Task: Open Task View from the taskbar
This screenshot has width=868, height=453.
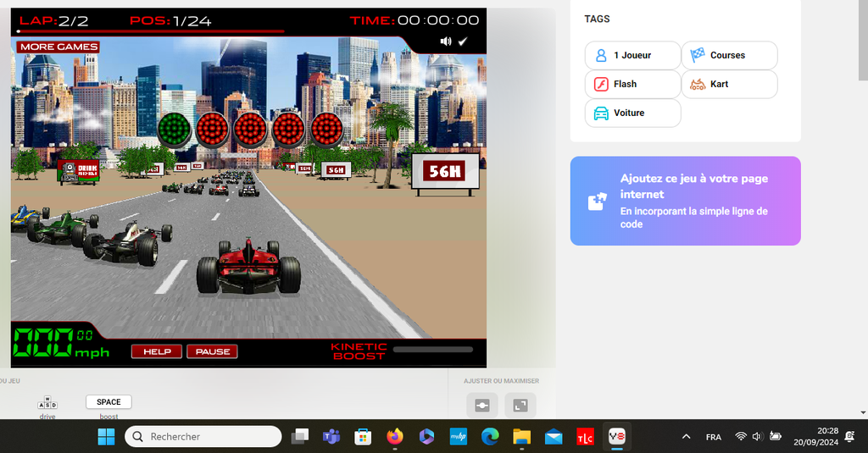Action: (x=300, y=436)
